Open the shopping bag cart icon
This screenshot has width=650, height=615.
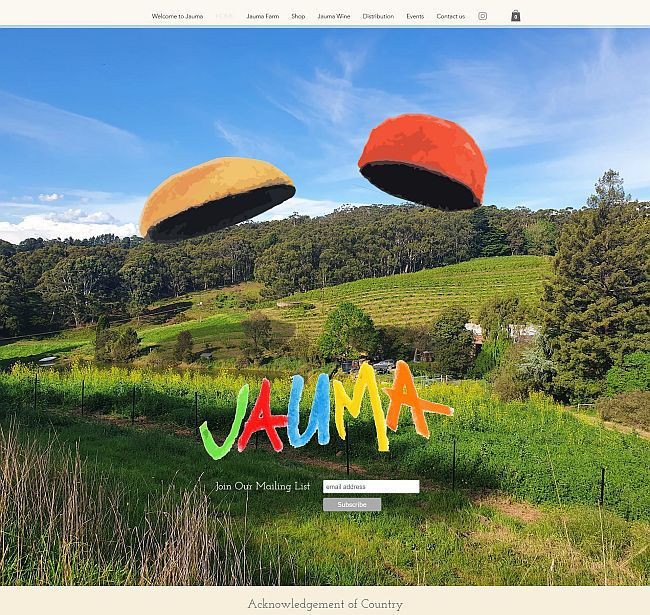(x=515, y=16)
